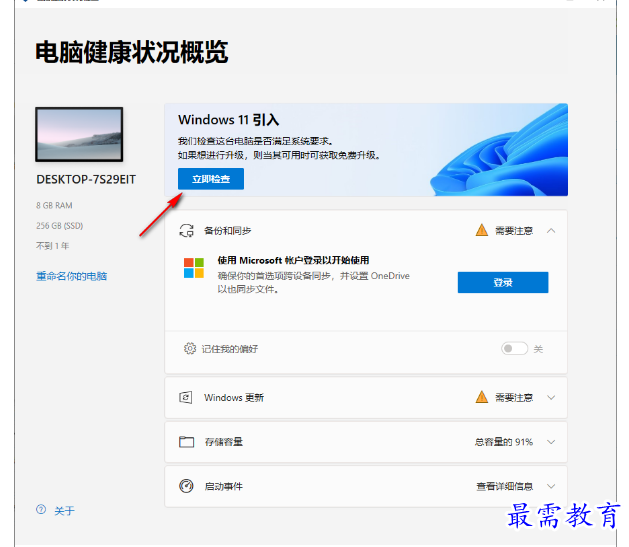Click the 8 GB RAM text
The height and width of the screenshot is (547, 629).
tap(54, 205)
